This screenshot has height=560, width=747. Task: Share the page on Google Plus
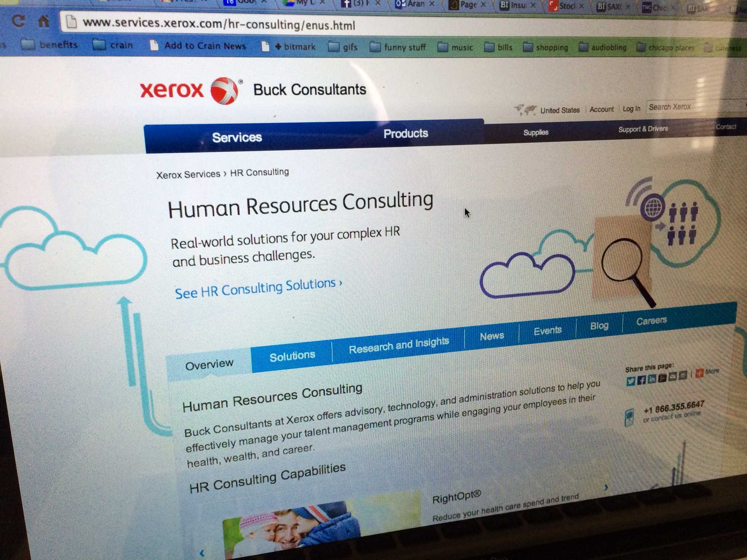(662, 377)
